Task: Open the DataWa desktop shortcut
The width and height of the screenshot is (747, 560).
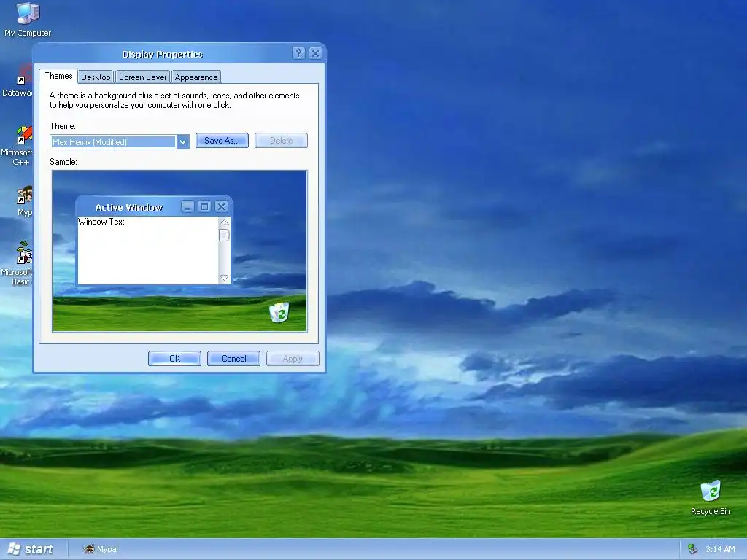Action: coord(18,81)
